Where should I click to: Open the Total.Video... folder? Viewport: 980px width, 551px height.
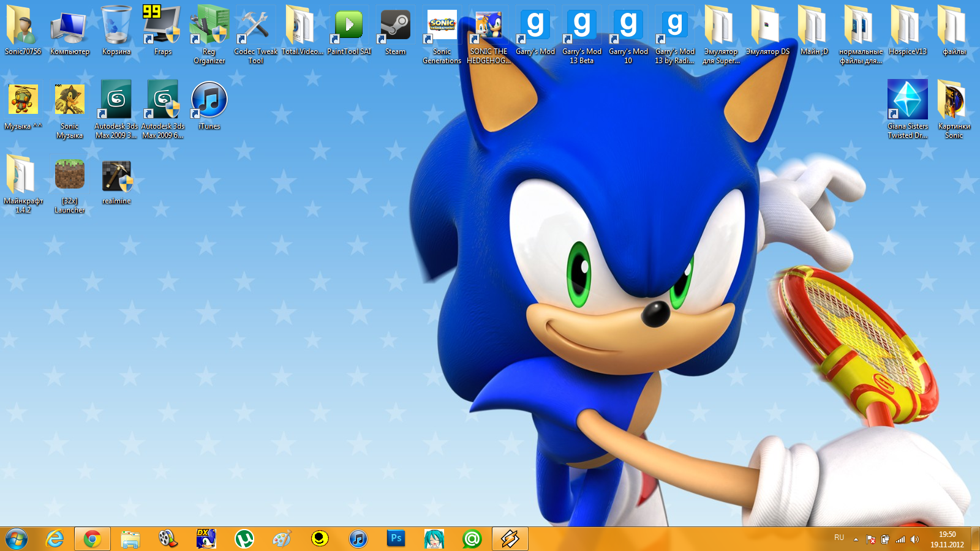(302, 31)
